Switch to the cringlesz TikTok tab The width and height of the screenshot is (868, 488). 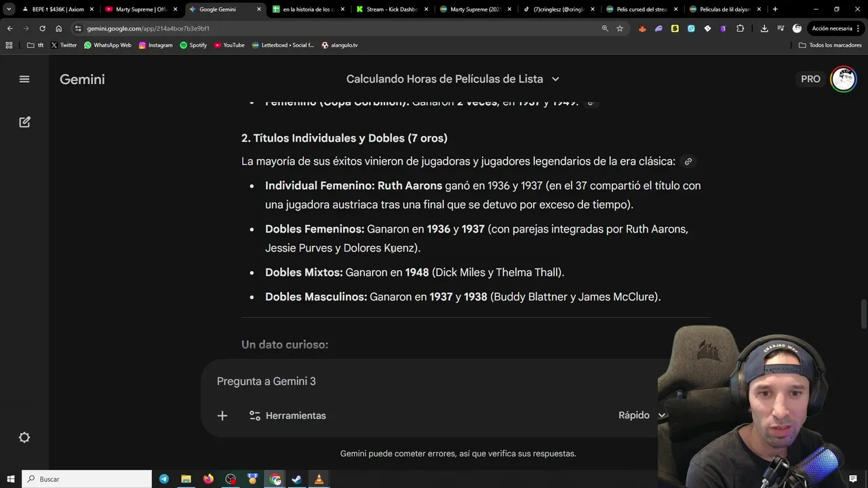pos(559,9)
